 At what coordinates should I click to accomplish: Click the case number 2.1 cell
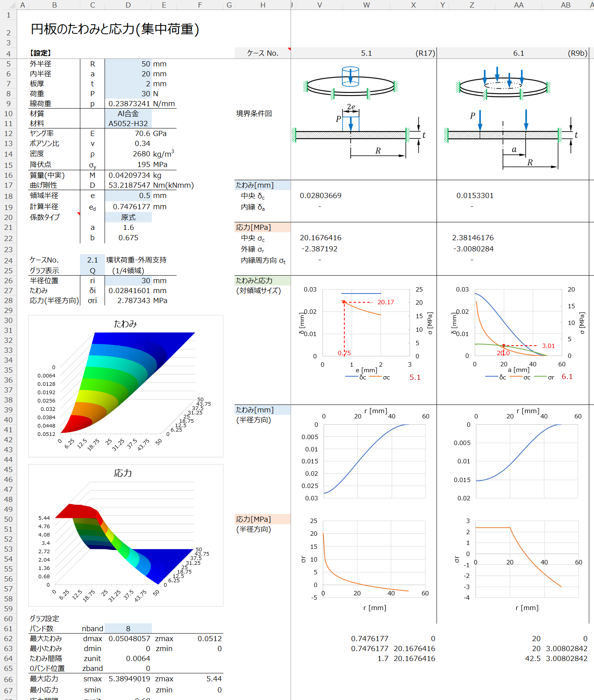pyautogui.click(x=92, y=260)
